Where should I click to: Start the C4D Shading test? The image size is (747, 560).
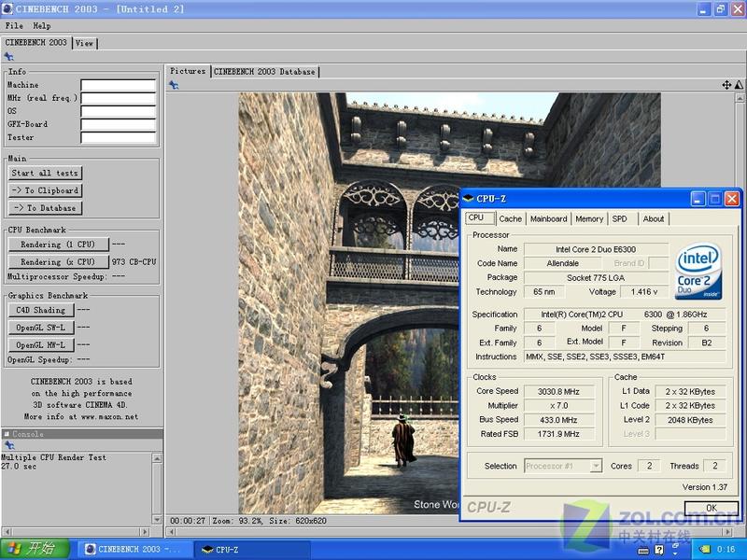[x=41, y=310]
